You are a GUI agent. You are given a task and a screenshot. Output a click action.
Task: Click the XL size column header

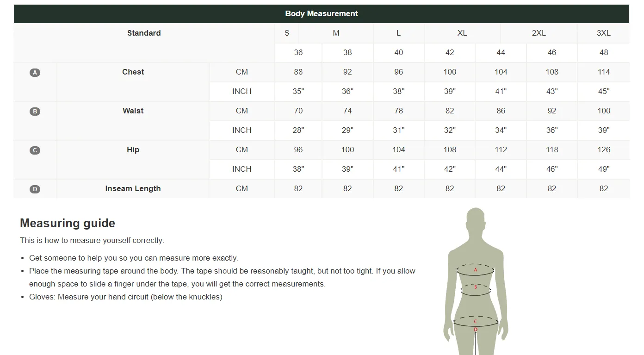pos(462,33)
